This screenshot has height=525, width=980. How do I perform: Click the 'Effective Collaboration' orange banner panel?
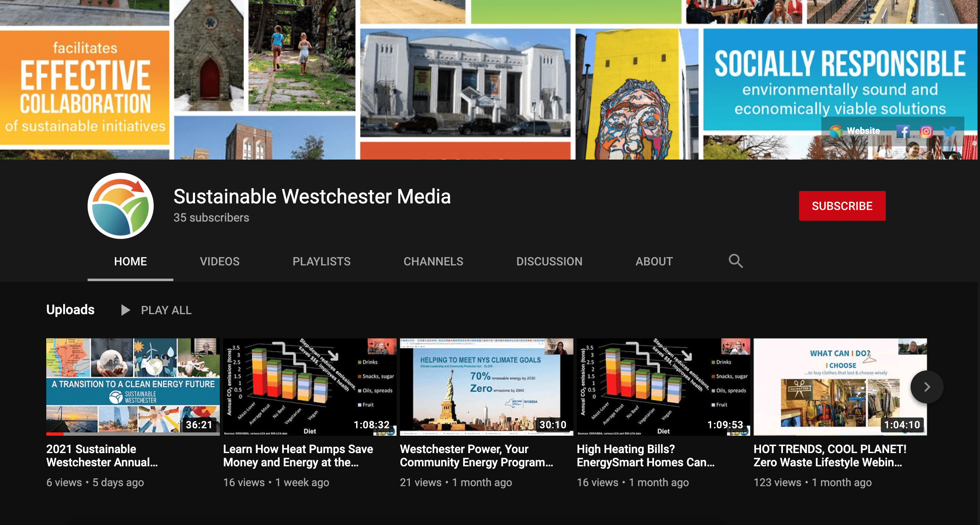[85, 88]
